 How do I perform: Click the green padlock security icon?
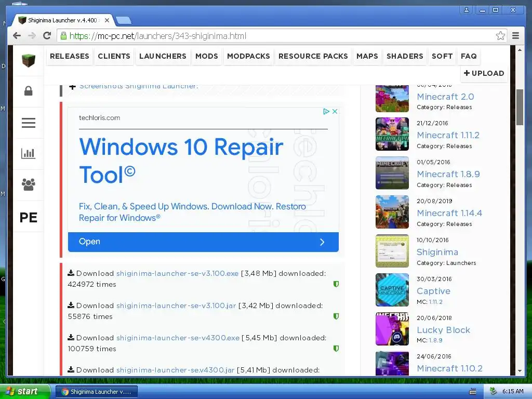[63, 36]
